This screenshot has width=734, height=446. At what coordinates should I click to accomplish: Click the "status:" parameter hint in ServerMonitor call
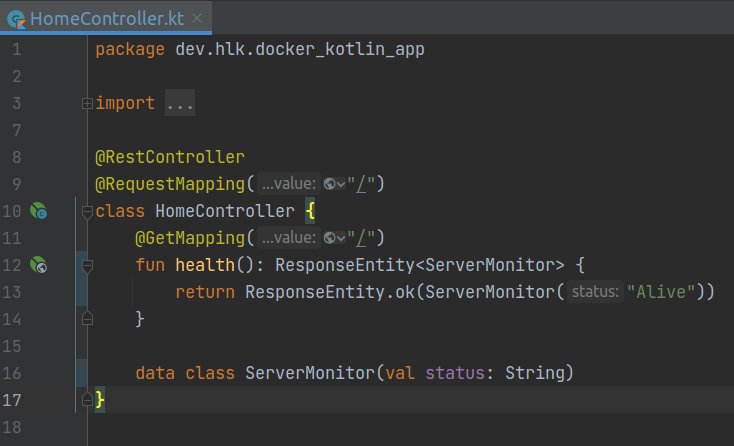coord(596,292)
